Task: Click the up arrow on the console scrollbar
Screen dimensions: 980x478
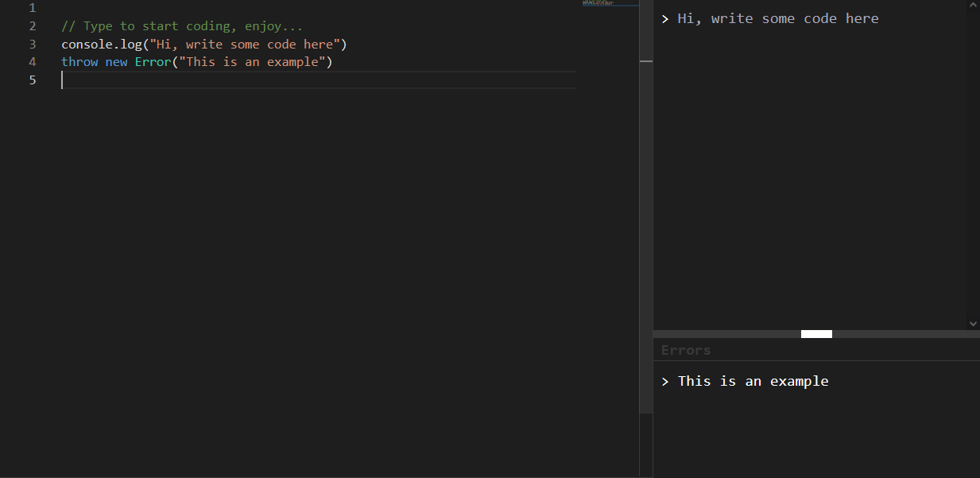Action: pyautogui.click(x=973, y=4)
